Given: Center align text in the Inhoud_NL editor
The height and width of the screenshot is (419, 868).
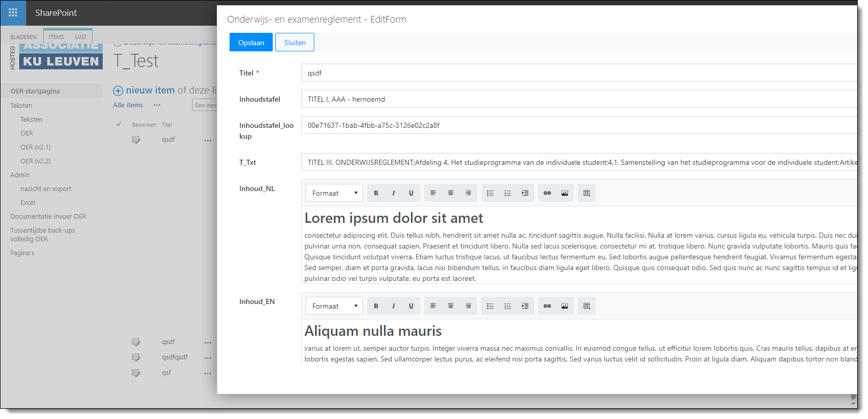Looking at the screenshot, I should click(x=450, y=193).
